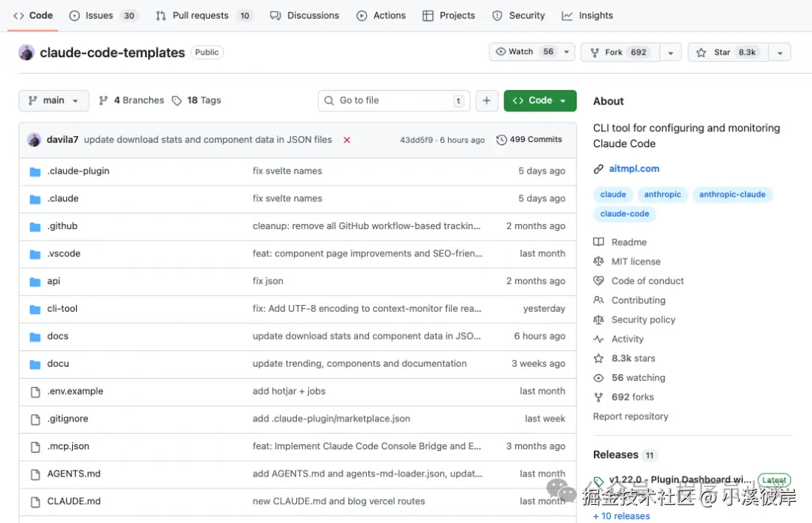View repository Activity
Image resolution: width=812 pixels, height=523 pixels.
[618, 339]
